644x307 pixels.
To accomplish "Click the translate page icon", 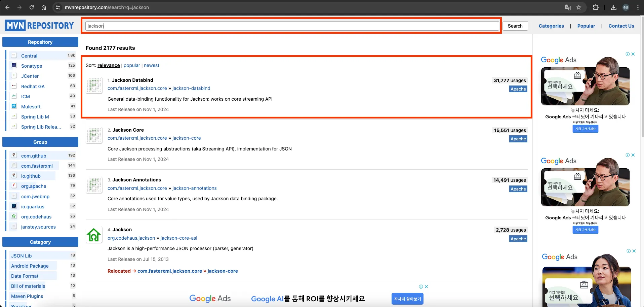I will tap(568, 7).
